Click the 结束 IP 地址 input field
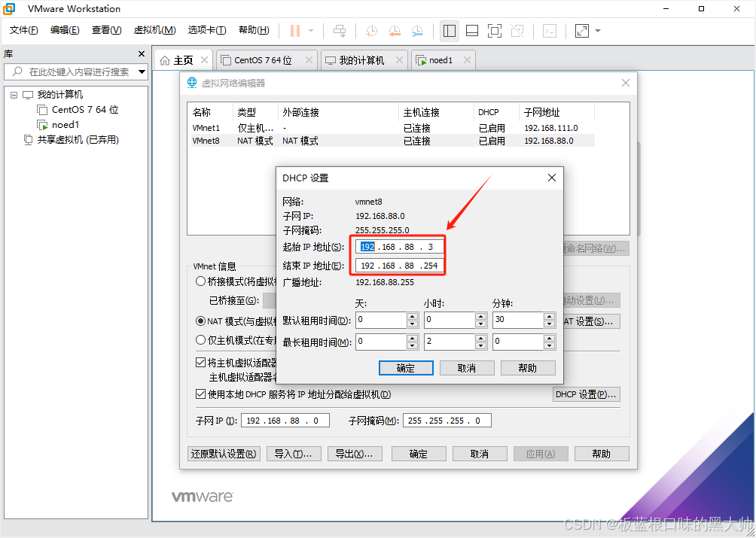756x538 pixels. [400, 266]
